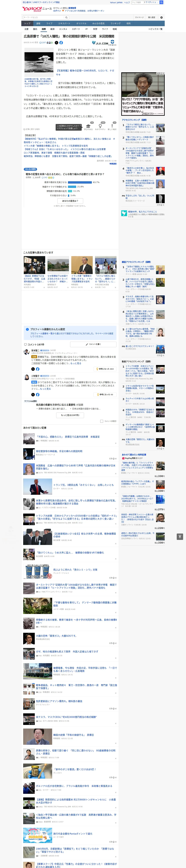Screen dimensions: 186x868
Task: Open 【写真特集】戦争の記憶 link in article
Action: tap(85, 73)
